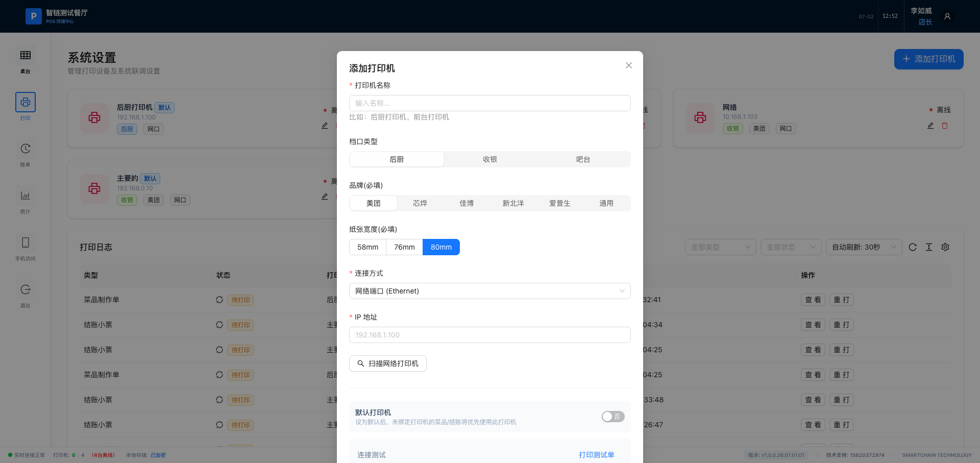The height and width of the screenshot is (463, 980).
Task: Click the 添加打印机 blue button
Action: coord(929,59)
